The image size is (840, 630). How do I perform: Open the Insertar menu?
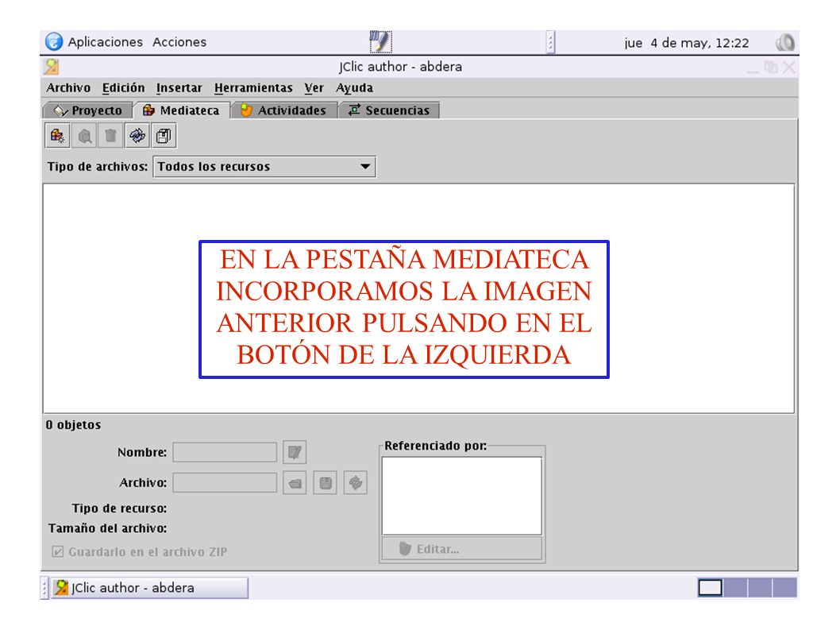tap(179, 88)
